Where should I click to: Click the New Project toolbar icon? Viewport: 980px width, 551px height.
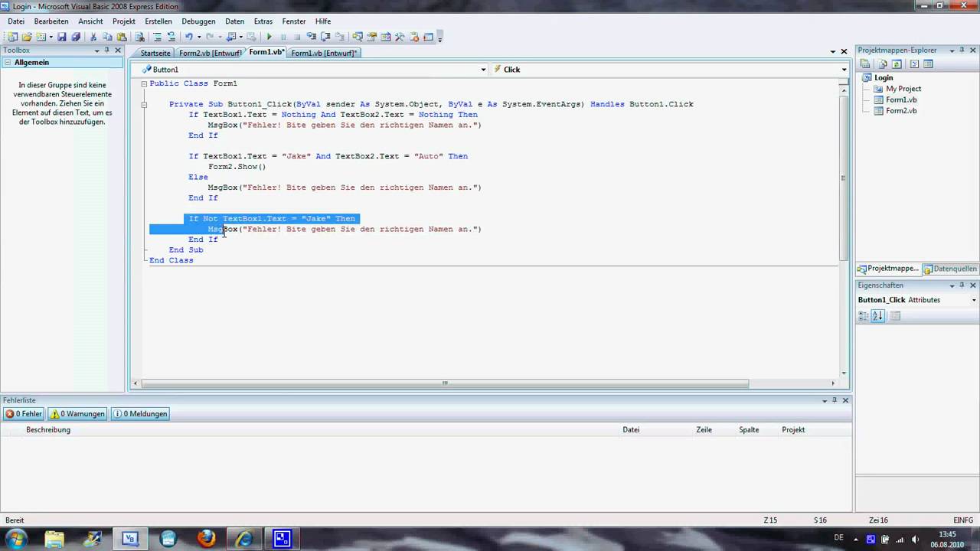[x=12, y=37]
